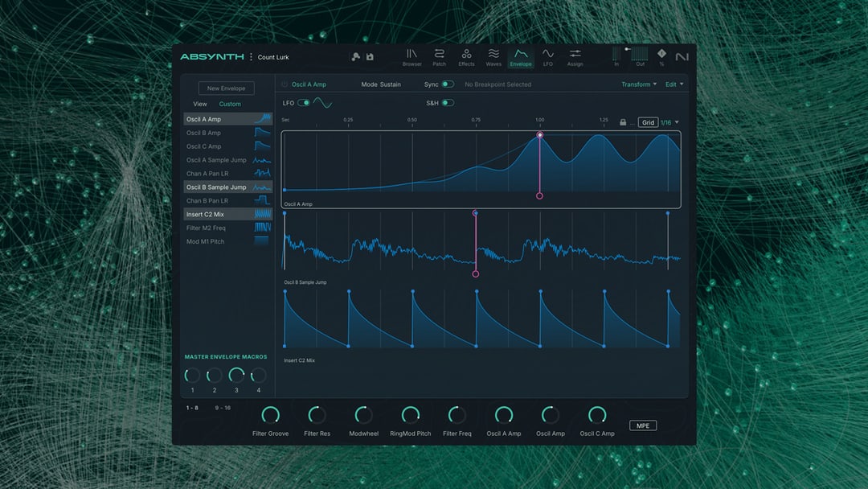The image size is (868, 489).
Task: Open the LFO page icon
Action: pyautogui.click(x=548, y=55)
